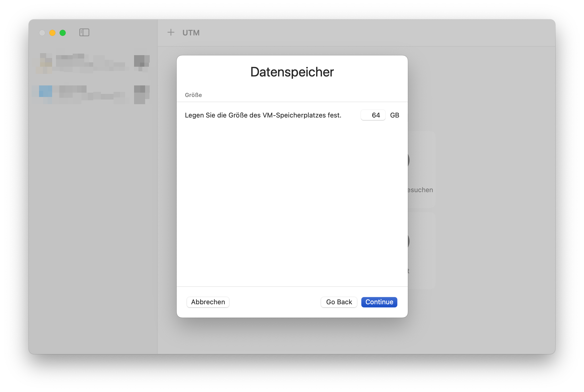Click the plus icon to add VM
Viewport: 584px width, 392px height.
tap(171, 33)
